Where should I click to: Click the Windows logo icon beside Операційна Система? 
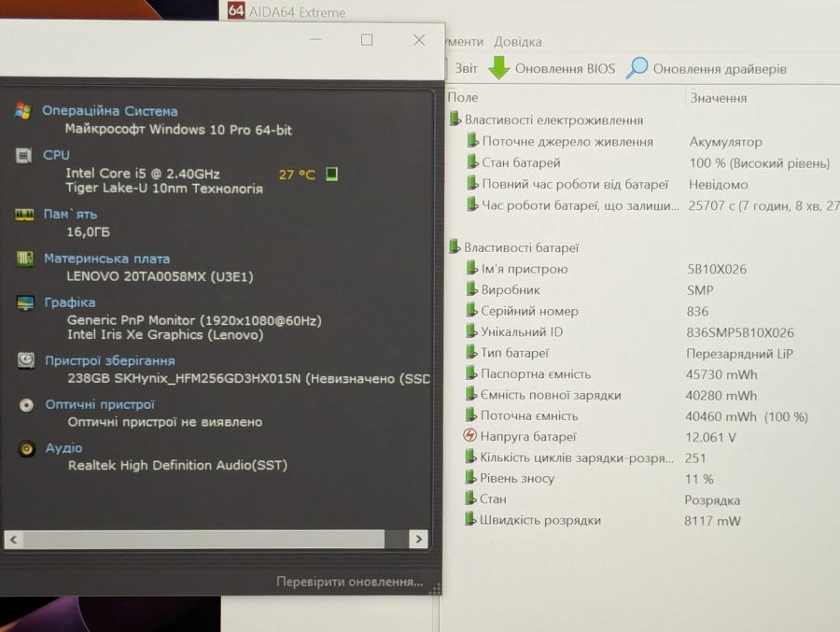coord(23,111)
